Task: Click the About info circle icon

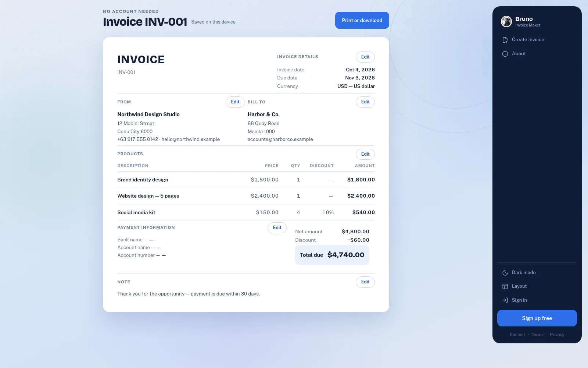Action: (x=505, y=54)
